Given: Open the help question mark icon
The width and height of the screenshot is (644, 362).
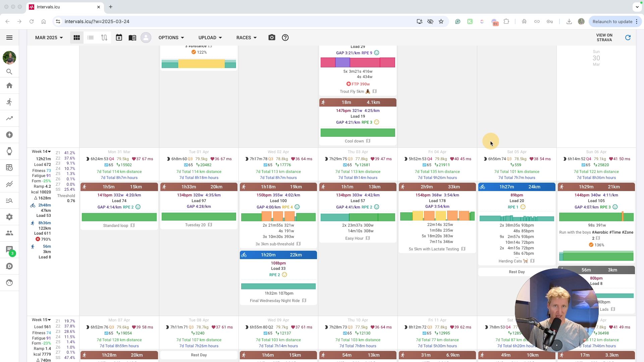Looking at the screenshot, I should click(x=285, y=38).
